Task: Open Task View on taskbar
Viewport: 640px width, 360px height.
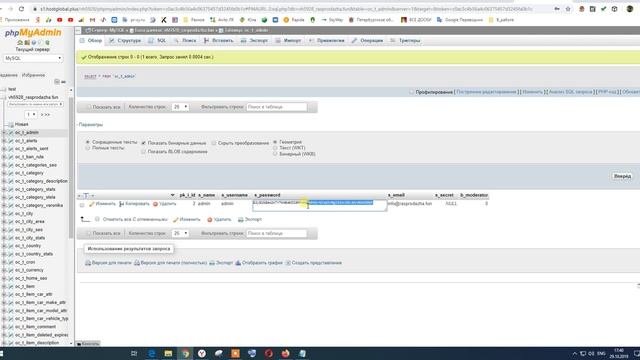Action: 134,353
